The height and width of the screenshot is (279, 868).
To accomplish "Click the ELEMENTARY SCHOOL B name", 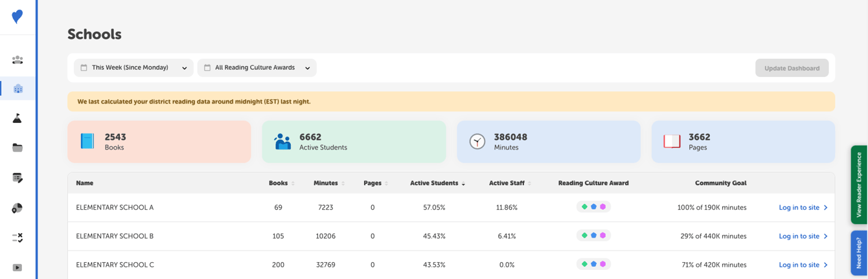I will [x=115, y=236].
